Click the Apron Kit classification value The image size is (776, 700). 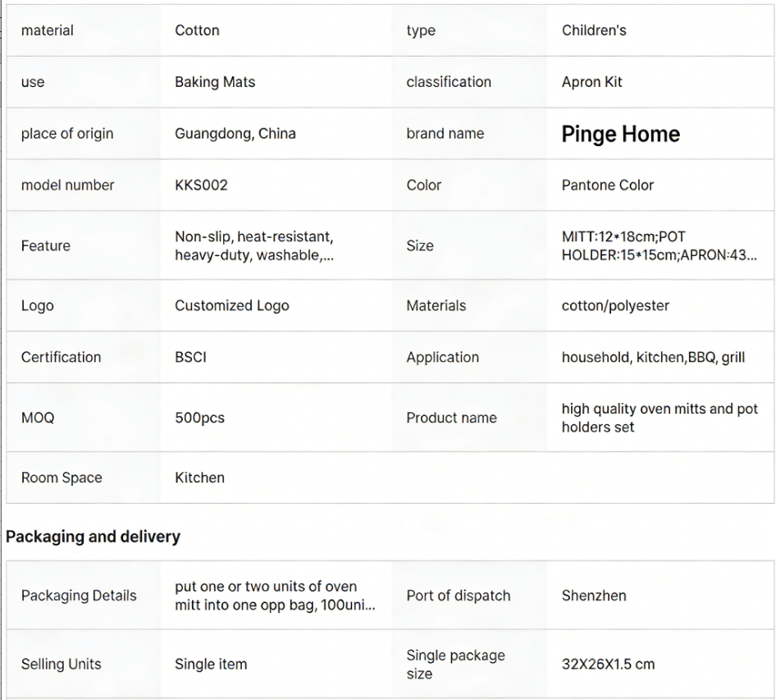592,82
